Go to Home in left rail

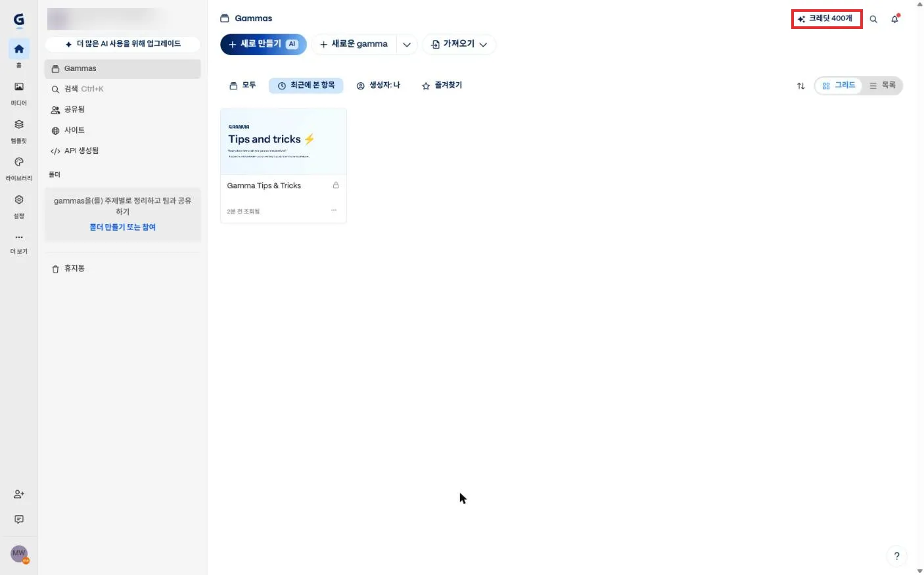[19, 49]
